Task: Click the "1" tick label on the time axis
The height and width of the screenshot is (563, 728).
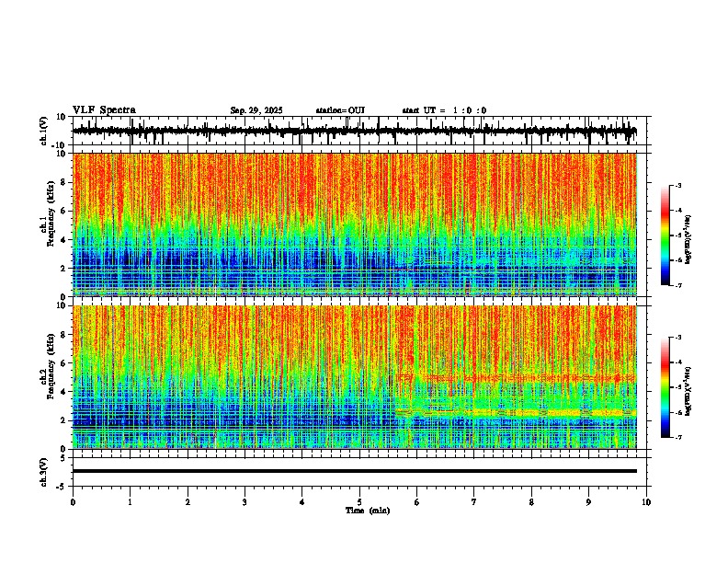Action: (x=130, y=502)
